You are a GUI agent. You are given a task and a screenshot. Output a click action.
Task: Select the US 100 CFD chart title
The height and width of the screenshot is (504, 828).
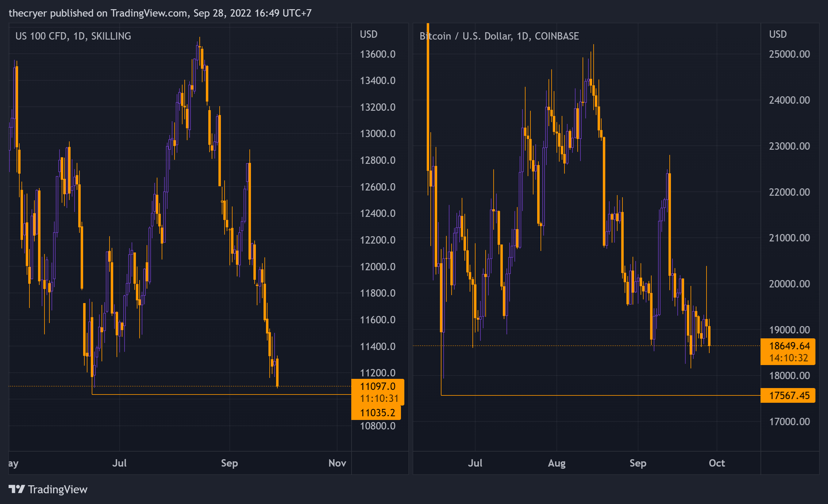[73, 36]
